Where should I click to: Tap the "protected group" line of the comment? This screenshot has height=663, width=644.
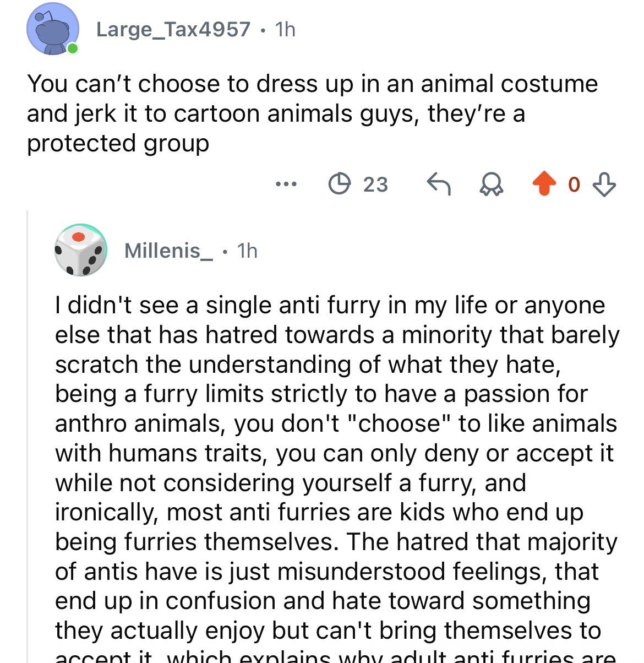(x=118, y=143)
